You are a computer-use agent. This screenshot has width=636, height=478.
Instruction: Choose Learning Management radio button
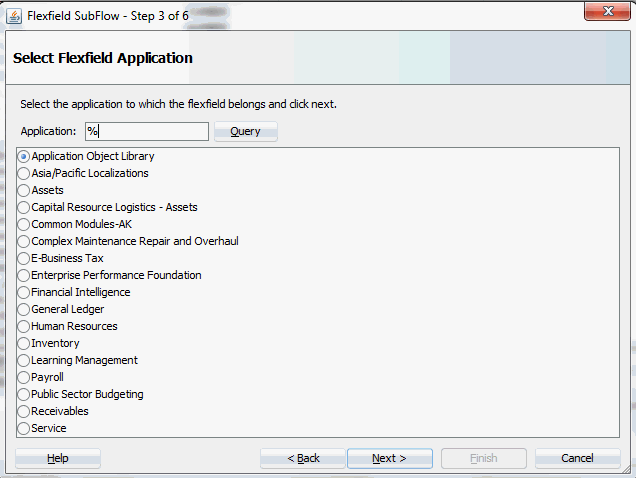click(x=24, y=361)
